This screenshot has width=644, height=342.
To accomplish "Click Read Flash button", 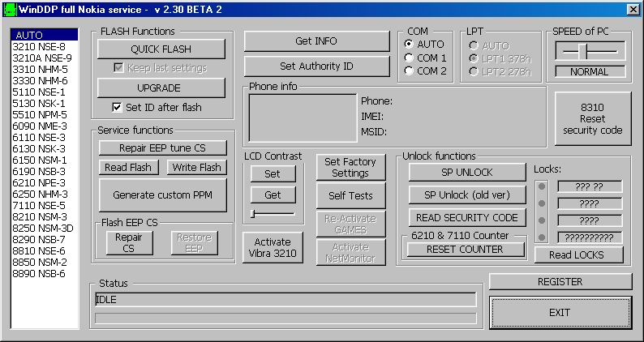I will [x=128, y=168].
